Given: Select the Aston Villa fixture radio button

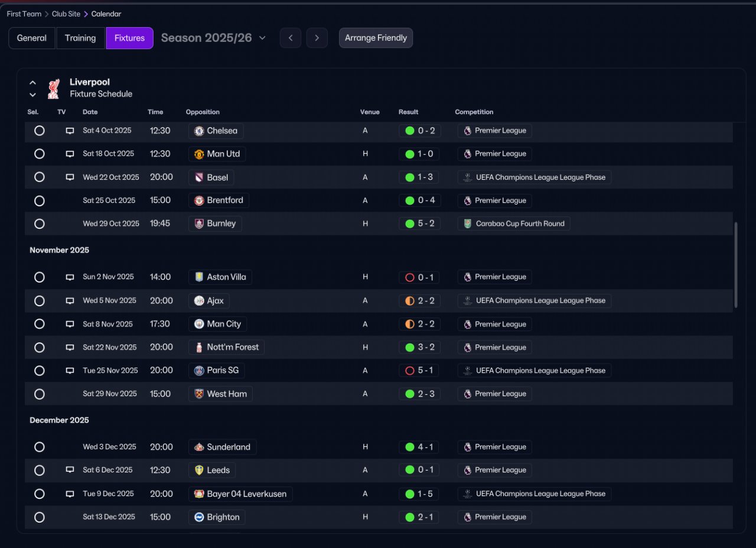Looking at the screenshot, I should point(40,277).
